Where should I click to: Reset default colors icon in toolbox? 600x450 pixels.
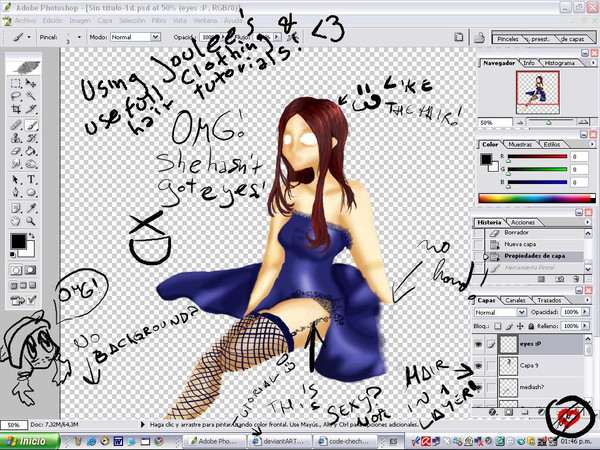[x=12, y=255]
